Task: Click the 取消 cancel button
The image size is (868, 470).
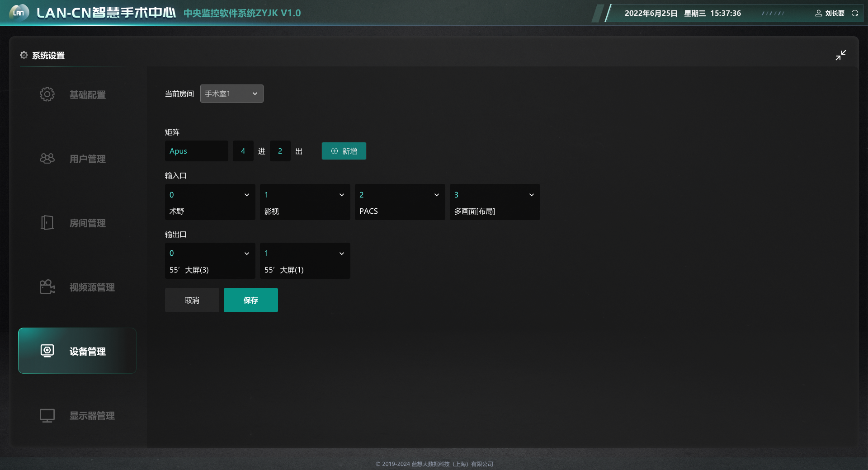Action: (x=192, y=300)
